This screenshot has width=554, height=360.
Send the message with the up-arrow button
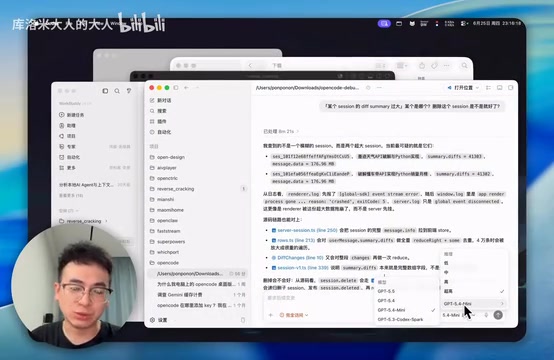[x=498, y=315]
